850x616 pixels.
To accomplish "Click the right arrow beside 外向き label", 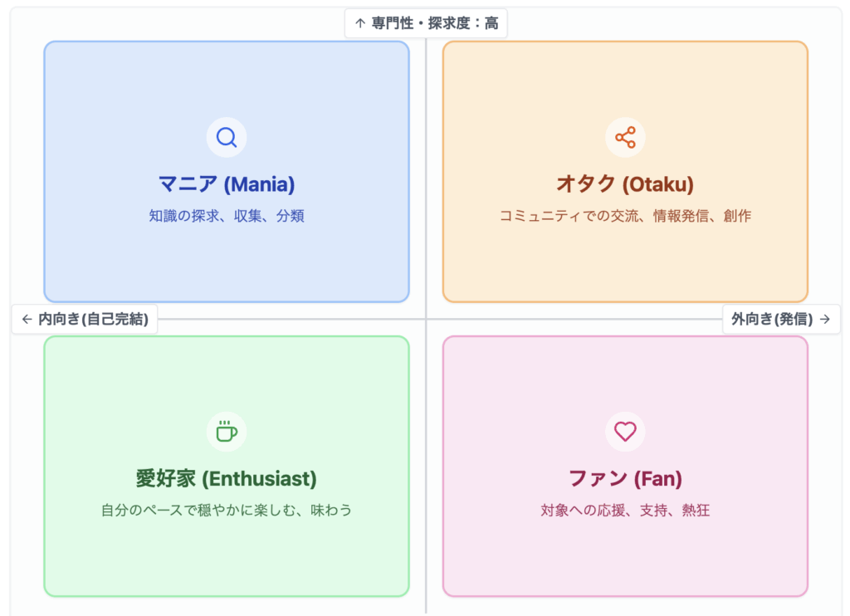I will point(824,319).
